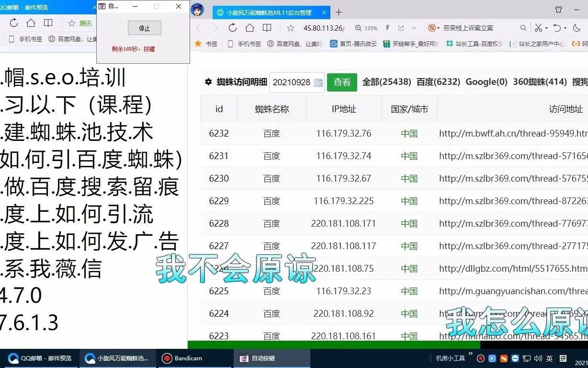Viewport: 588px width, 368px height.
Task: Open 买链帮手 bookmark
Action: (410, 44)
